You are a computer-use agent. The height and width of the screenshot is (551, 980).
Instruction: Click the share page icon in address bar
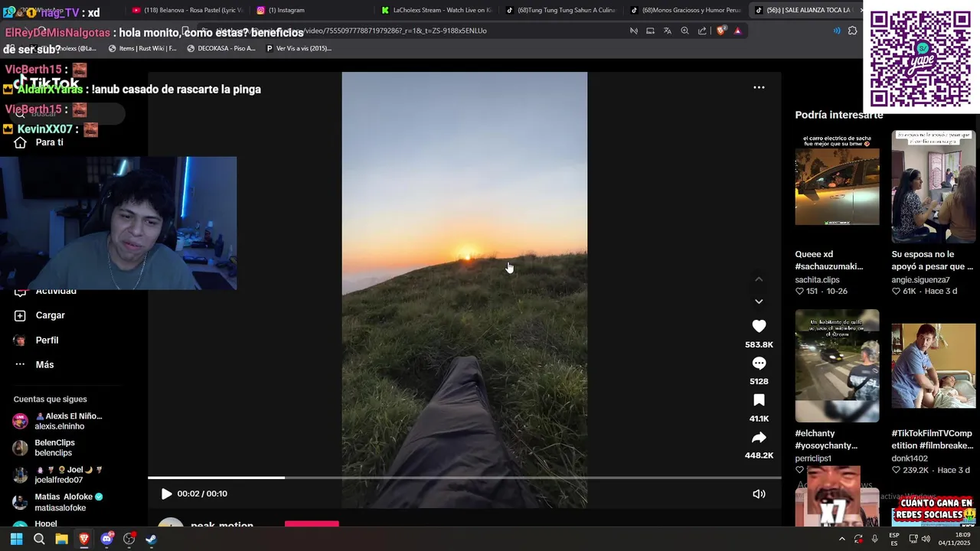click(702, 31)
